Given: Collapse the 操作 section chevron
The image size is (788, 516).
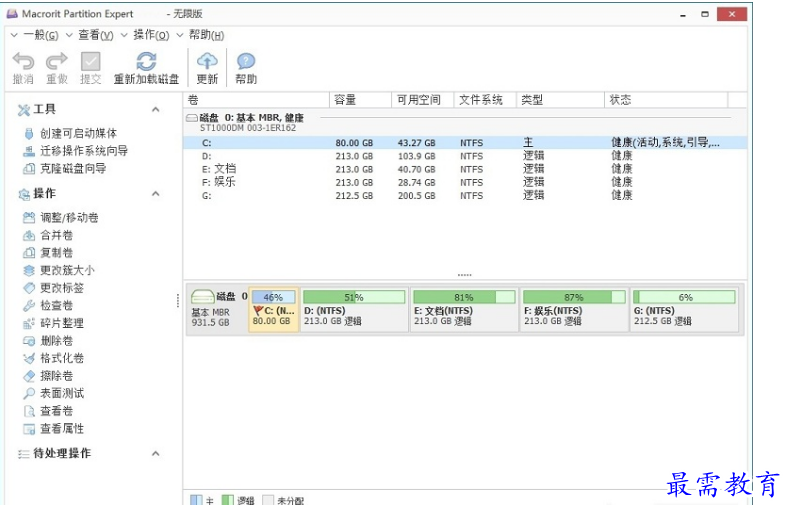Looking at the screenshot, I should point(156,193).
